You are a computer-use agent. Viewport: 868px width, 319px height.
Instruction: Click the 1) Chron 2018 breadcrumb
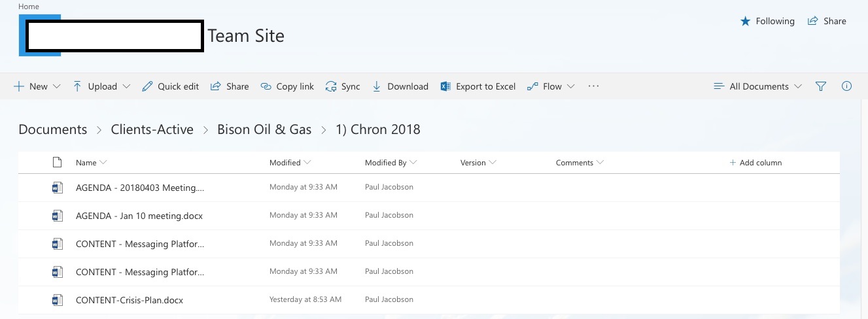coord(378,129)
